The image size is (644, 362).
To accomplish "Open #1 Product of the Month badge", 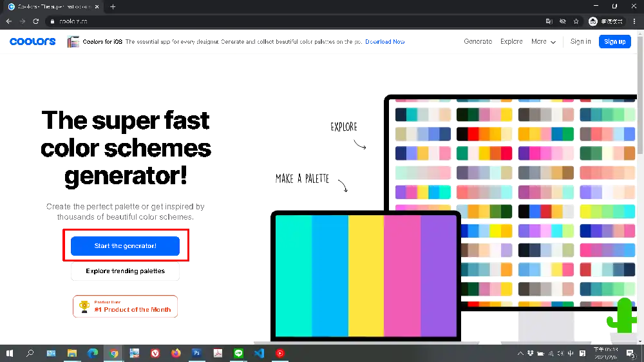I will [x=126, y=307].
